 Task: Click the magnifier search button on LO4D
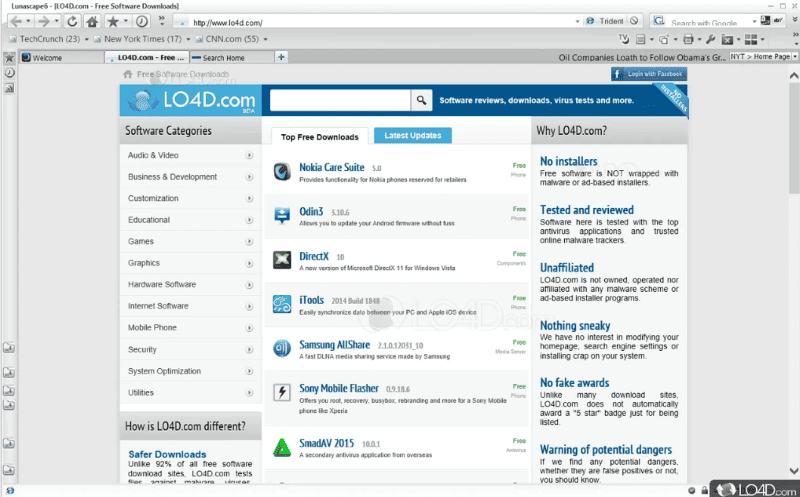pos(421,100)
